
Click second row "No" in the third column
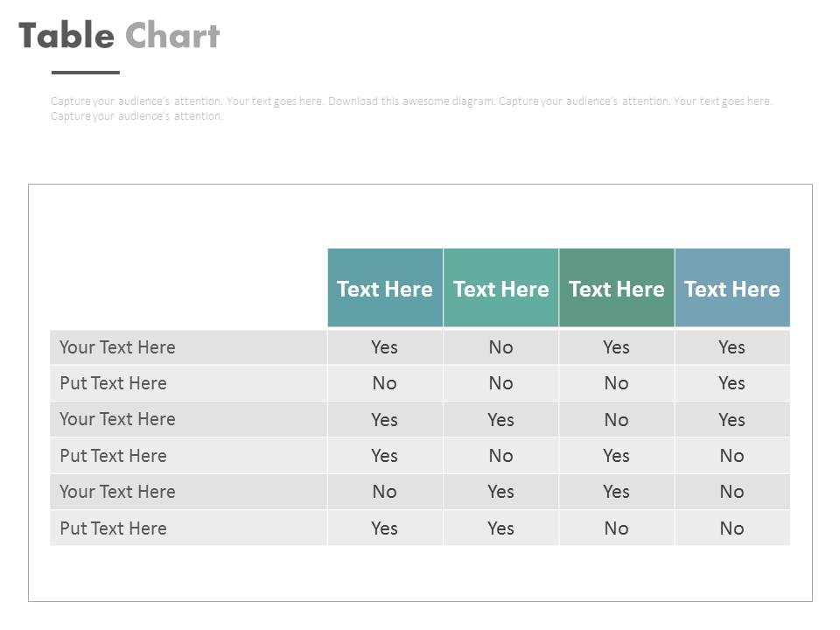(x=617, y=383)
